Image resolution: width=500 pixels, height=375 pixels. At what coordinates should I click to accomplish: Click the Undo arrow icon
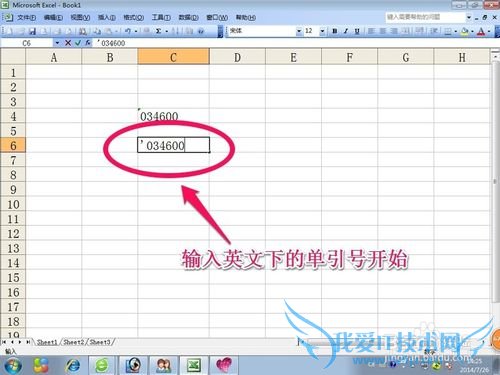click(x=128, y=31)
